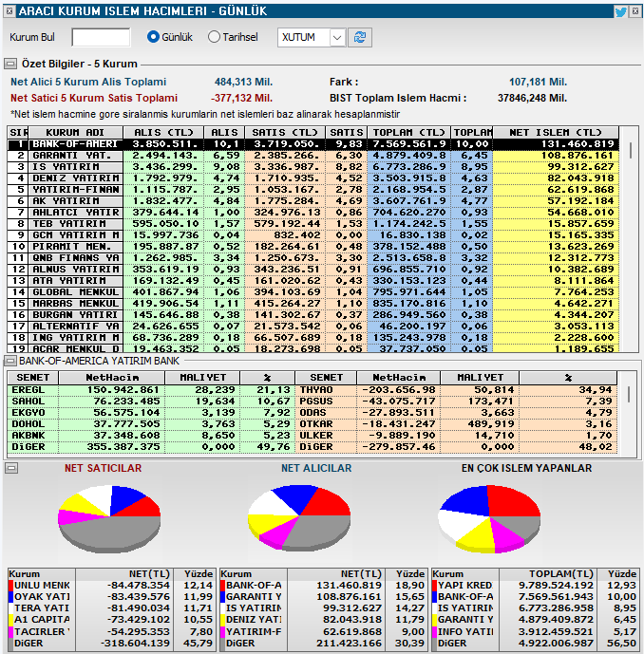Select the ATA YATIRIM row
Image resolution: width=644 pixels, height=654 pixels.
click(x=313, y=281)
